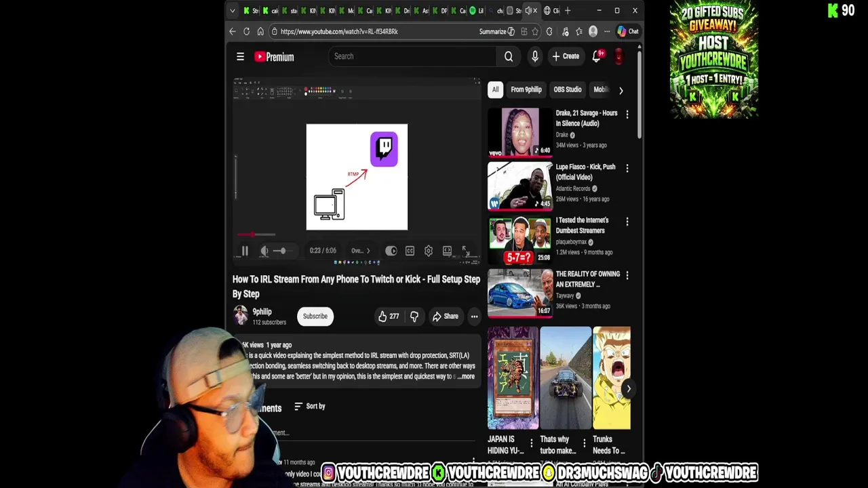
Task: Open the 'Thats why turbo make...' short
Action: point(566,378)
